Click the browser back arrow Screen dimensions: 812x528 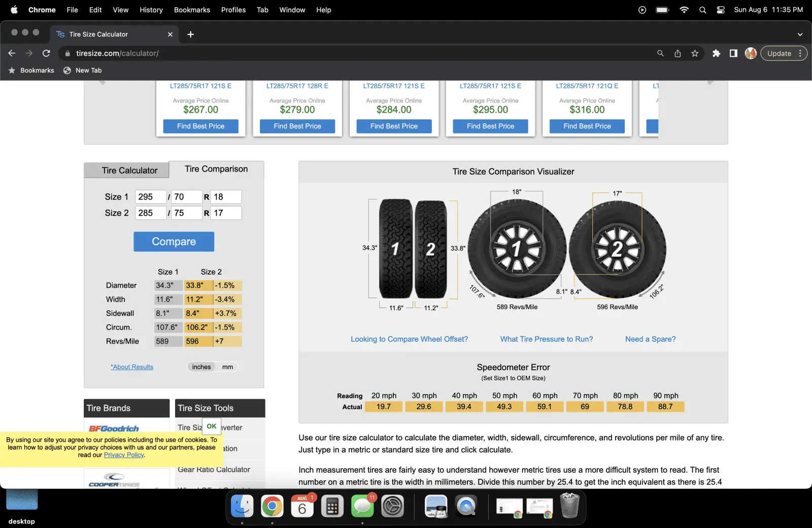point(12,53)
